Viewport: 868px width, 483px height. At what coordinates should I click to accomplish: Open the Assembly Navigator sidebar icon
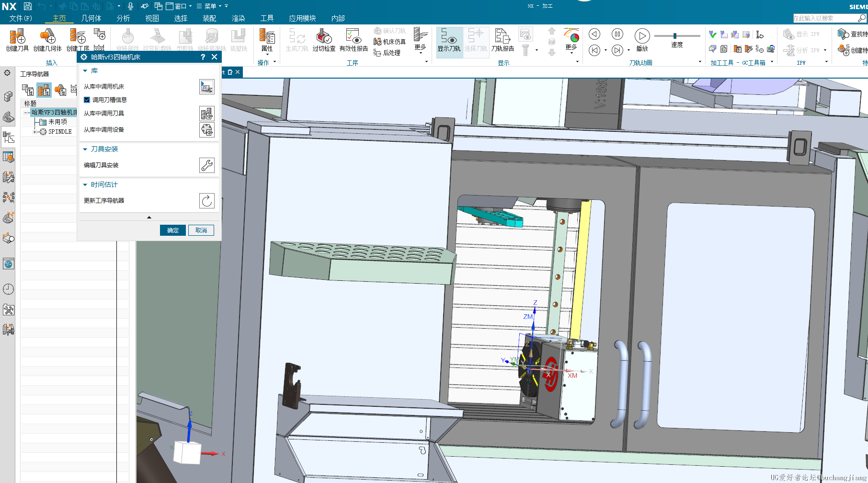tap(8, 96)
